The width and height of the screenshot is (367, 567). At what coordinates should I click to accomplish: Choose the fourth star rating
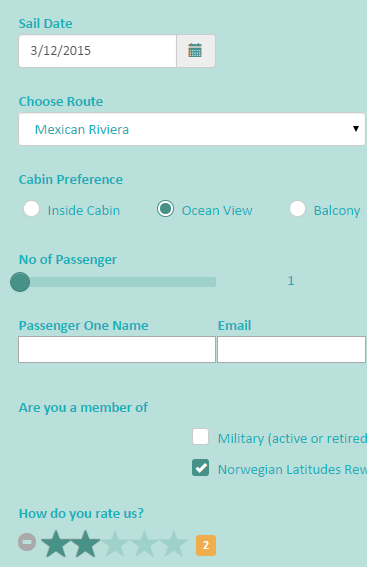pyautogui.click(x=144, y=544)
